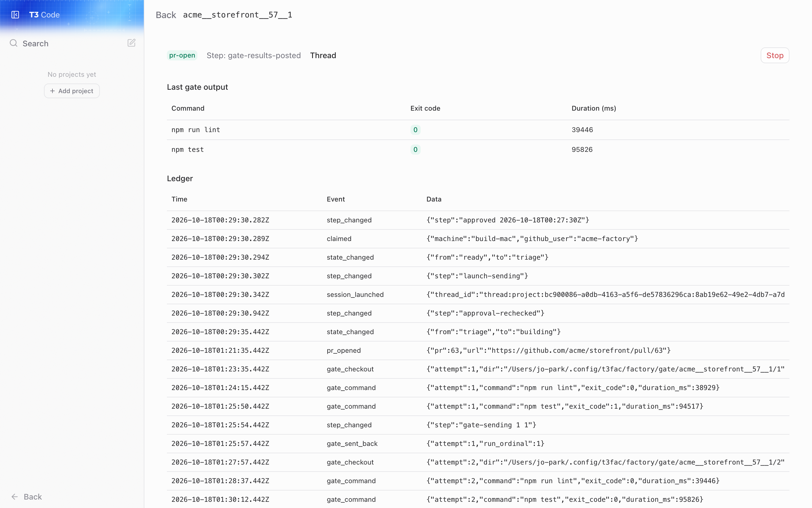Screen dimensions: 812x508
Task: Go Back from the header link
Action: pyautogui.click(x=166, y=15)
